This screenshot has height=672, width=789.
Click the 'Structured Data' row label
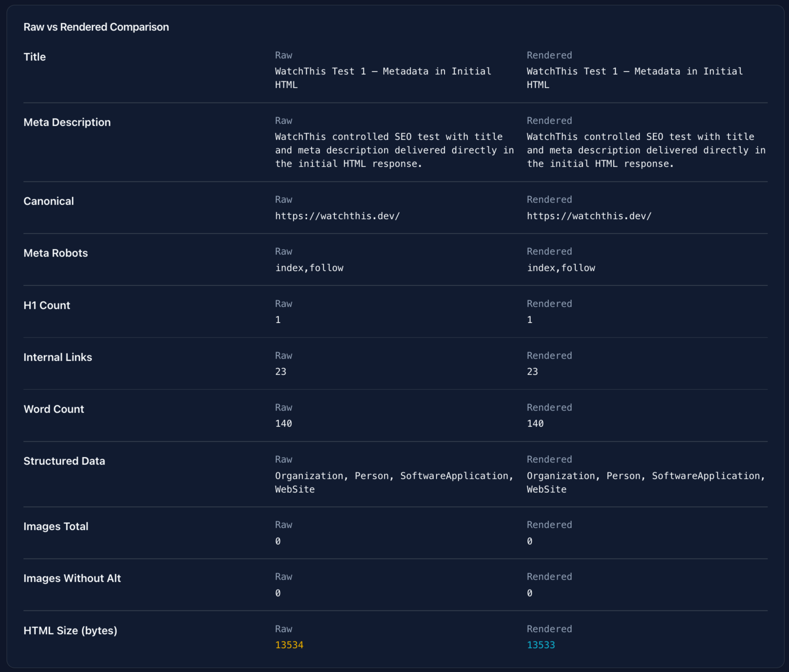[x=64, y=461]
